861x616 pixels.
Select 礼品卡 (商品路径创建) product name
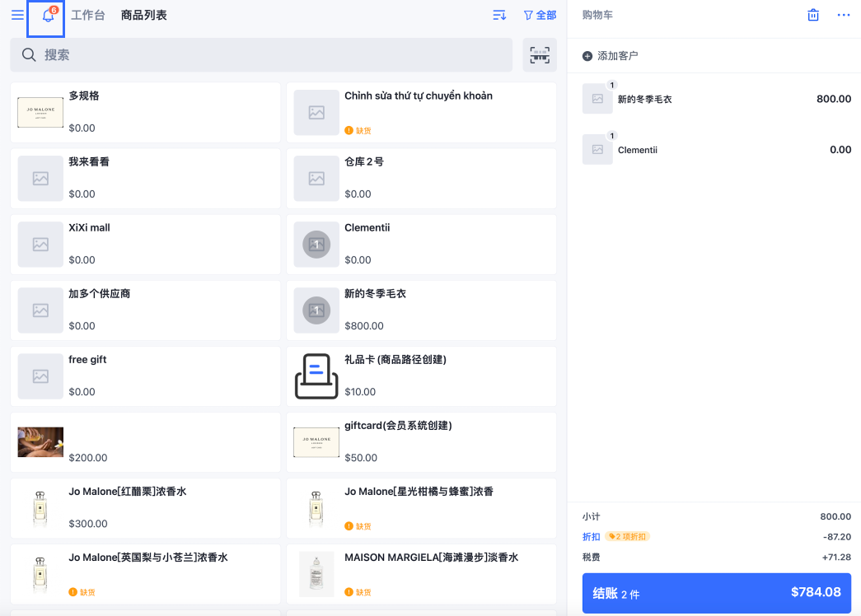[x=395, y=360]
